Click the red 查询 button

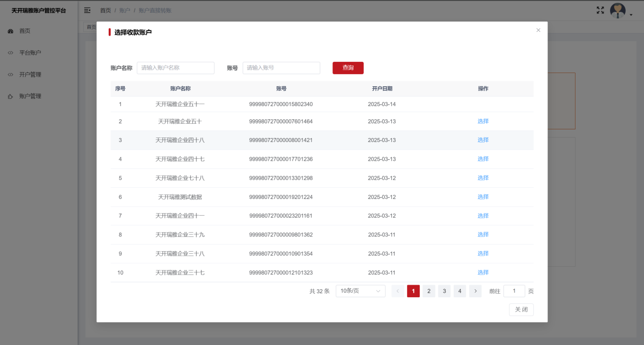348,68
